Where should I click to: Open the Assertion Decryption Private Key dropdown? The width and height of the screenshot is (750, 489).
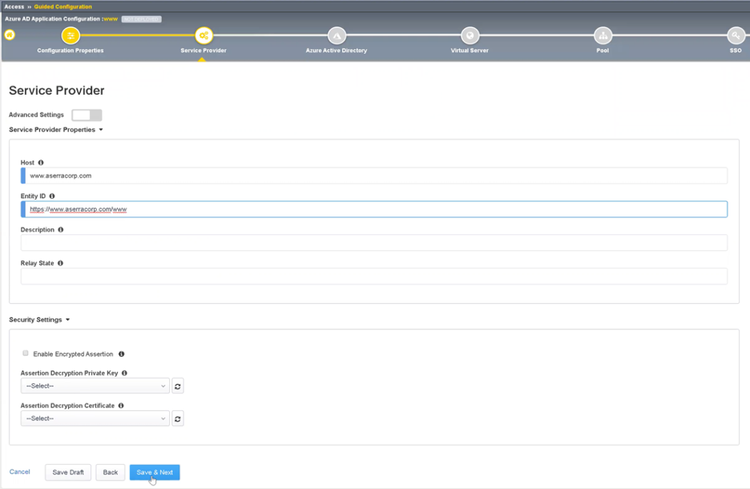pos(95,386)
